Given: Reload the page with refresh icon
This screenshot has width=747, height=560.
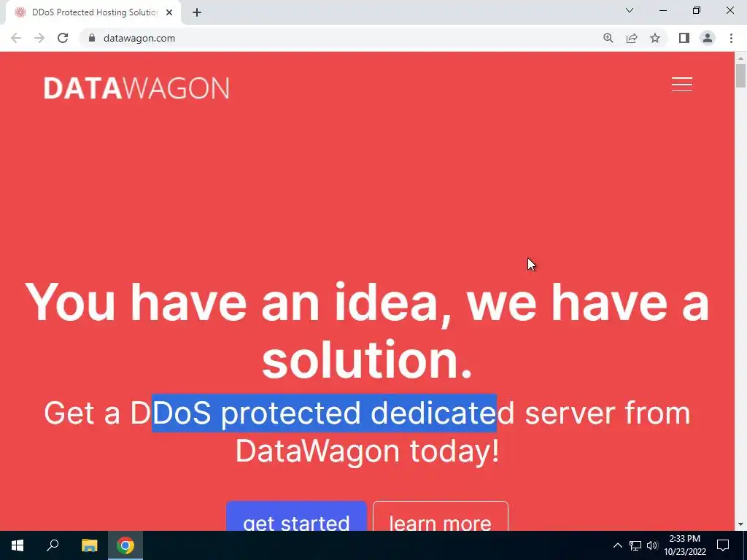Looking at the screenshot, I should click(x=63, y=38).
